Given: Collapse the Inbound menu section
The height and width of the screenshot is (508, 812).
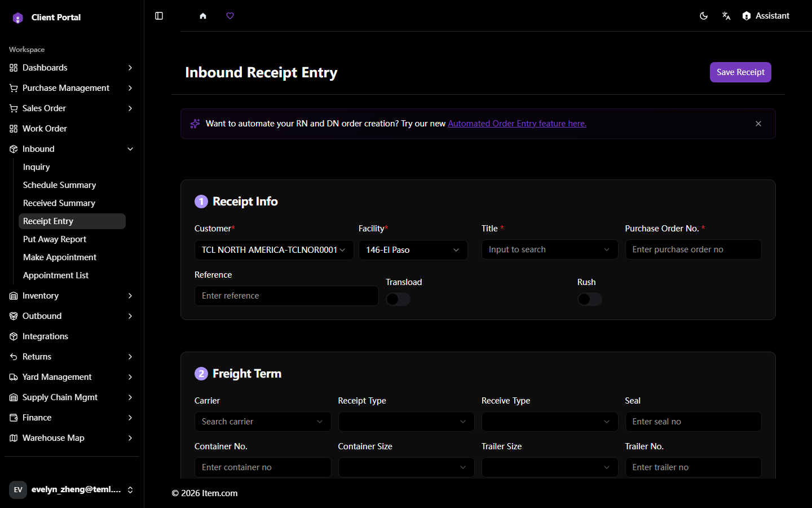Looking at the screenshot, I should pyautogui.click(x=72, y=149).
